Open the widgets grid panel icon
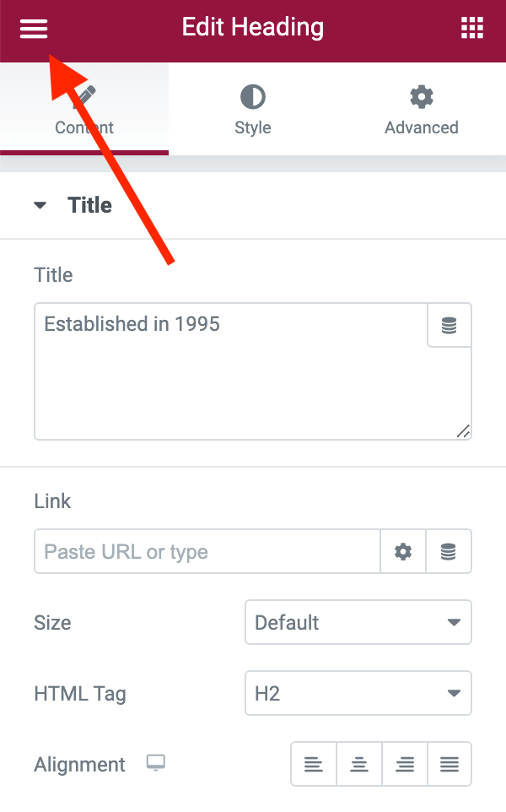The width and height of the screenshot is (506, 812). click(472, 28)
